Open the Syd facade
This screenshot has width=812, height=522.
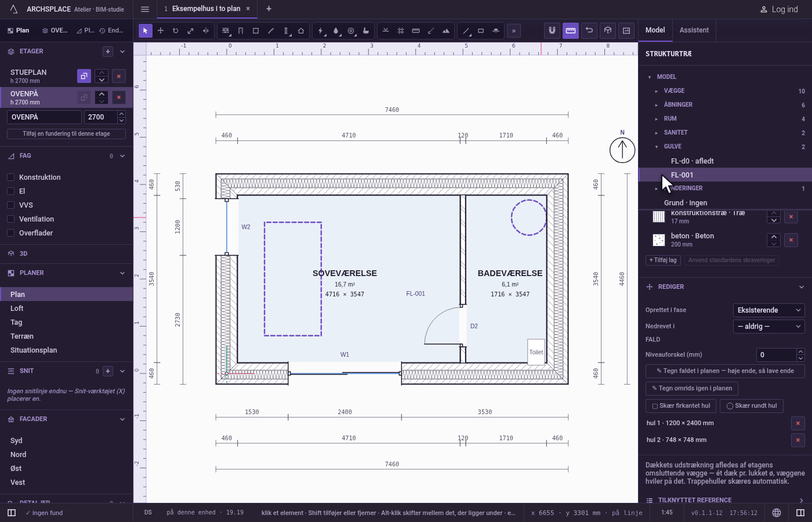click(67, 441)
